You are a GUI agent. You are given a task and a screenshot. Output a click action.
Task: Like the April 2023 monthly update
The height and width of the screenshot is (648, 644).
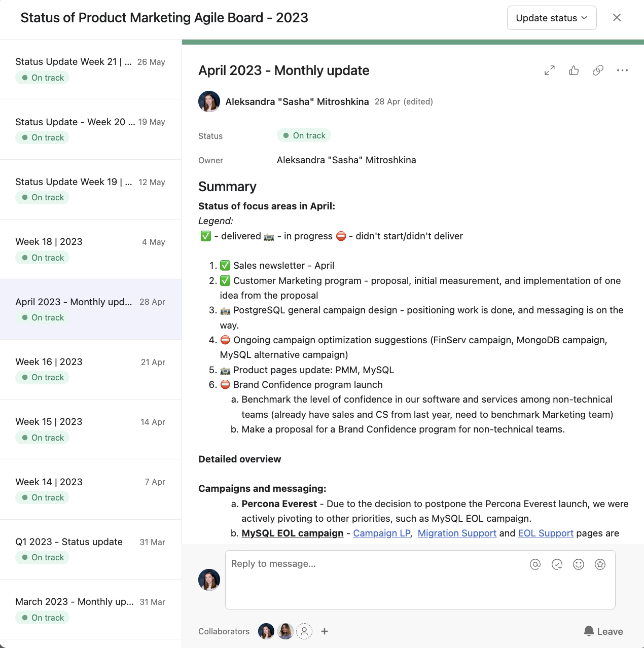[x=574, y=70]
